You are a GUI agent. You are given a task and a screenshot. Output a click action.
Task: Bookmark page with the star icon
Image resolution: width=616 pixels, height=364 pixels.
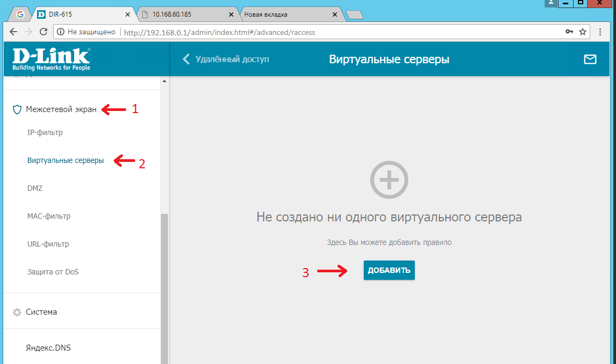[x=583, y=32]
